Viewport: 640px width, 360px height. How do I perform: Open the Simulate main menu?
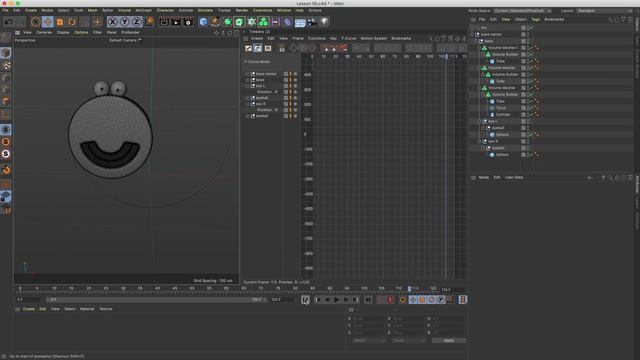click(205, 10)
